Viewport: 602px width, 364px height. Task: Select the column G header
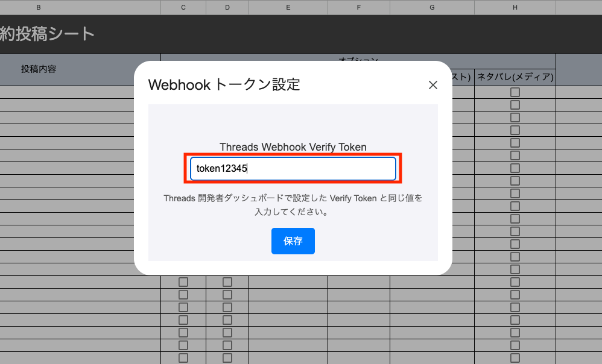(x=432, y=7)
